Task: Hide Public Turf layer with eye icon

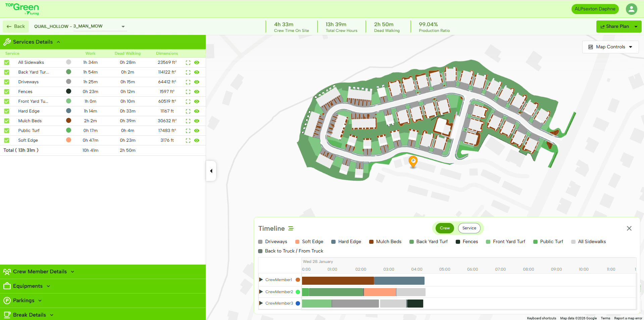Action: point(197,131)
